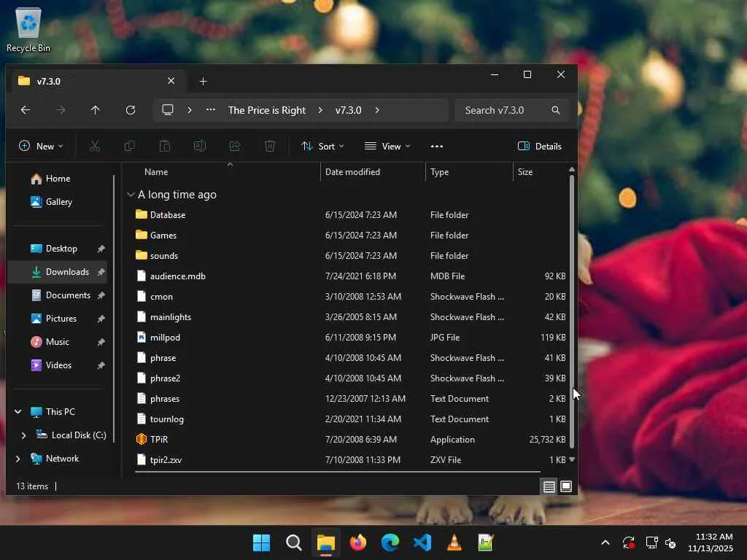Switch to large thumbnails view icon
747x560 pixels.
point(566,486)
